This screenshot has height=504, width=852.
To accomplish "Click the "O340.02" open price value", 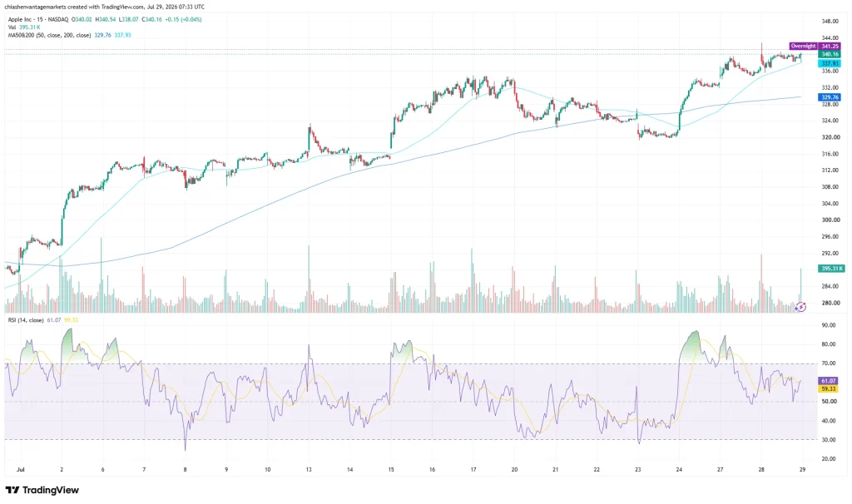I will [x=82, y=20].
